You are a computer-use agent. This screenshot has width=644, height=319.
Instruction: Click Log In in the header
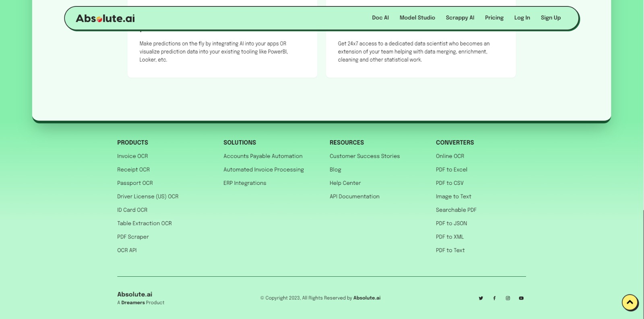(x=522, y=18)
